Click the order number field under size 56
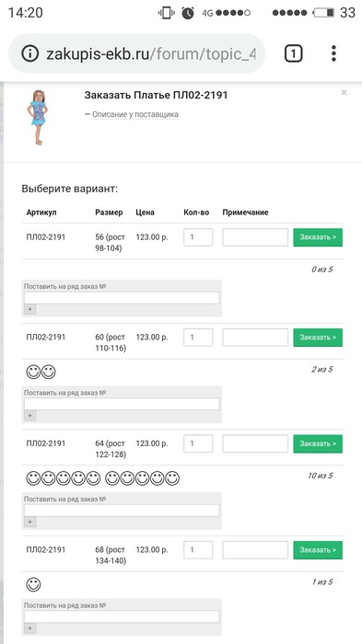 122,298
